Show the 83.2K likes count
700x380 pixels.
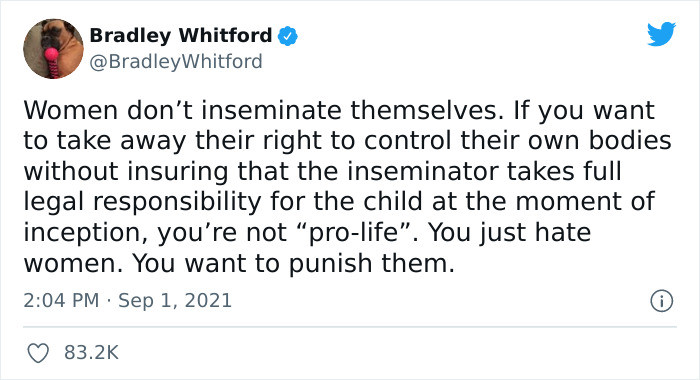[92, 353]
